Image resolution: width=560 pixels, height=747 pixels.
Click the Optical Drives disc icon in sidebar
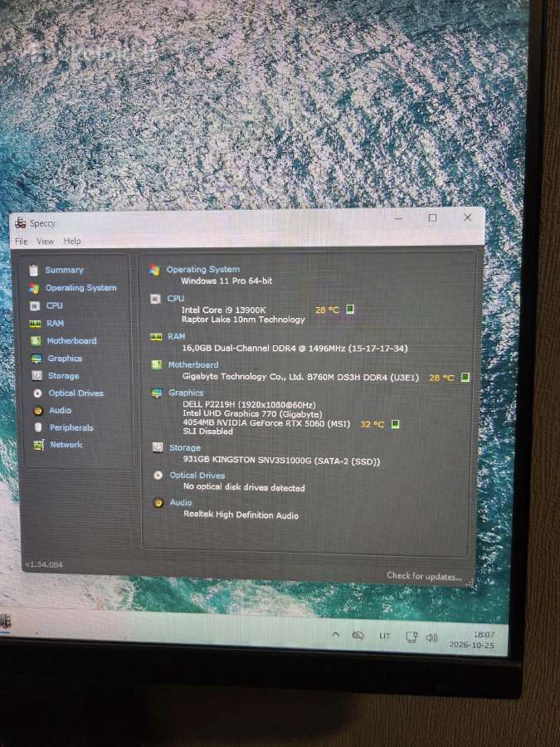tap(37, 393)
